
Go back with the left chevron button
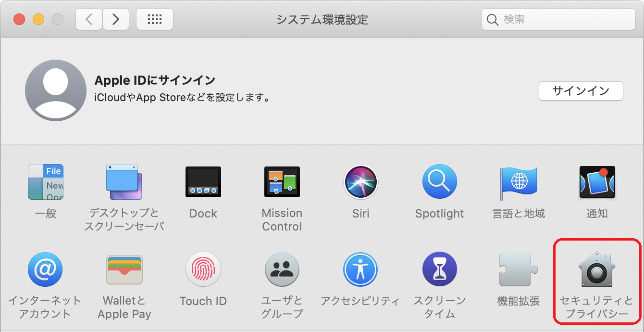[x=89, y=19]
